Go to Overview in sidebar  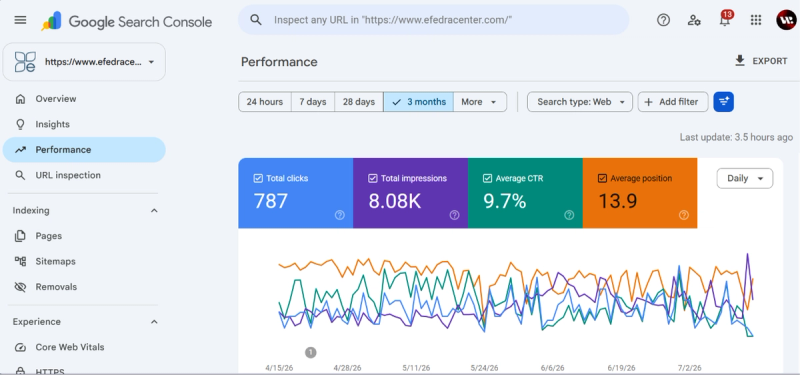point(84,99)
